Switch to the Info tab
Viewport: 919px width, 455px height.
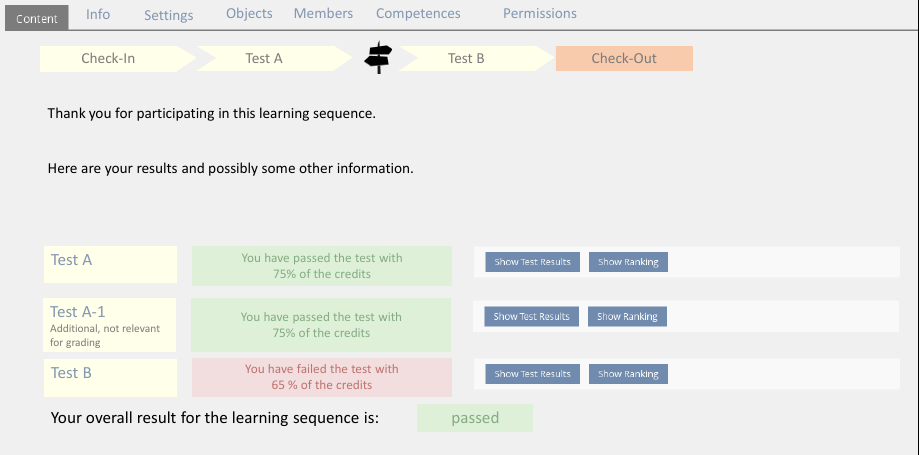click(98, 14)
